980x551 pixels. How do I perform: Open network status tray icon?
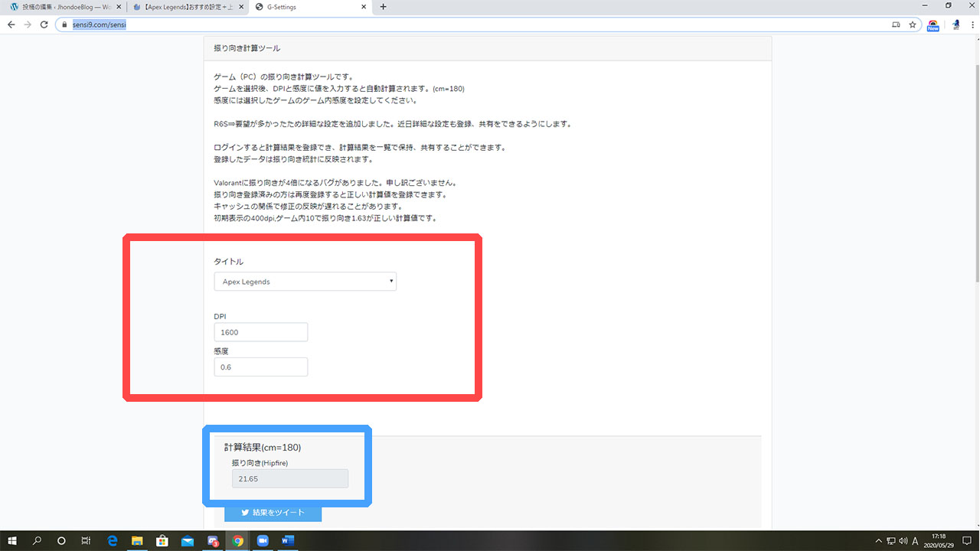pyautogui.click(x=892, y=541)
